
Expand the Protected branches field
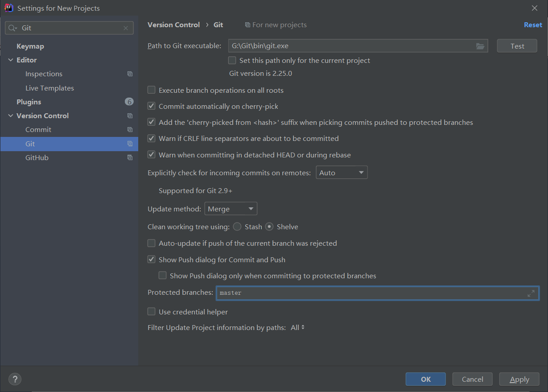tap(531, 293)
